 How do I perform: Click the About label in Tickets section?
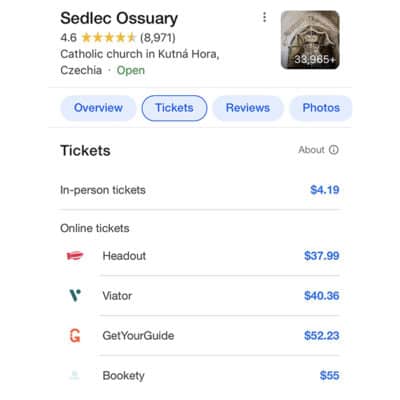[311, 150]
